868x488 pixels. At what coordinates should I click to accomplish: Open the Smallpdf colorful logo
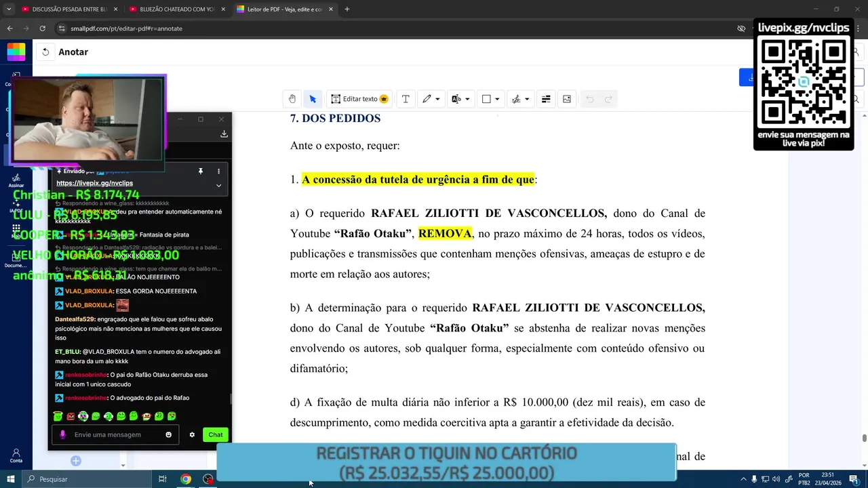point(16,52)
